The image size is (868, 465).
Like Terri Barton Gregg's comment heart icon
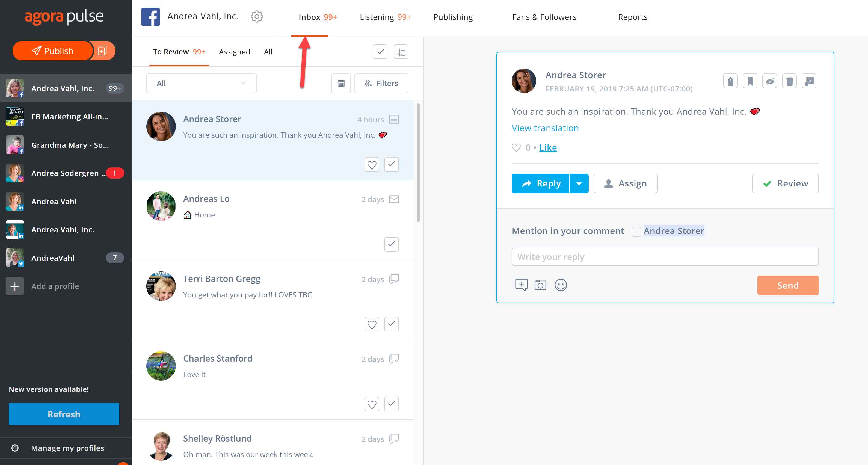[x=372, y=324]
